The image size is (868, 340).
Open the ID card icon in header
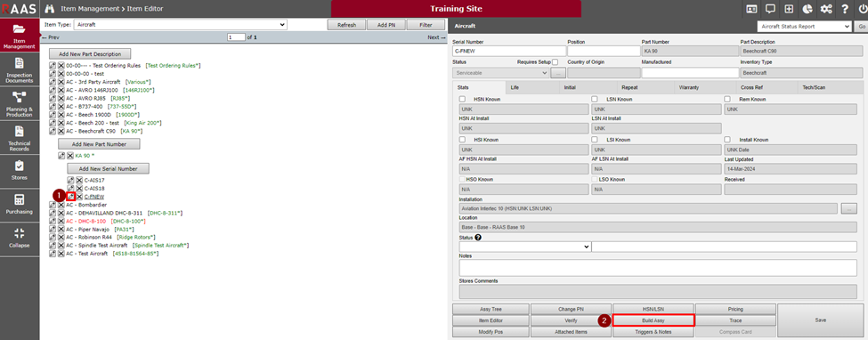tap(751, 9)
